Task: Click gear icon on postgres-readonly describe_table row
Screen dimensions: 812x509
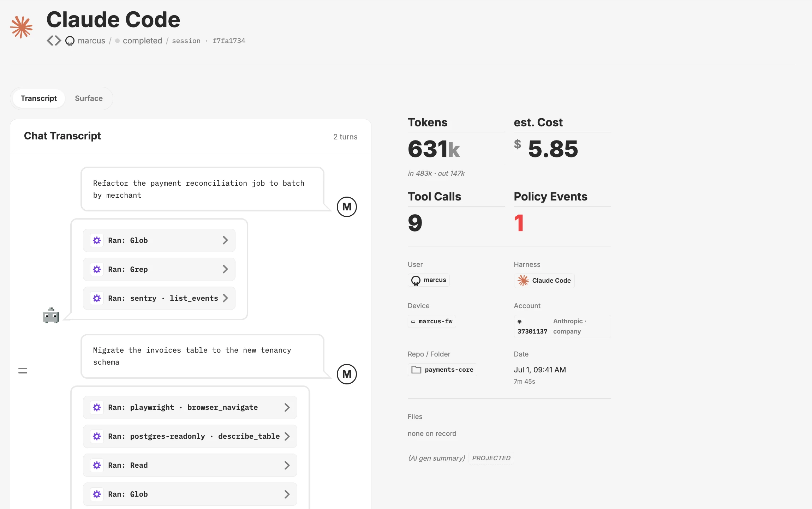Action: pos(97,436)
